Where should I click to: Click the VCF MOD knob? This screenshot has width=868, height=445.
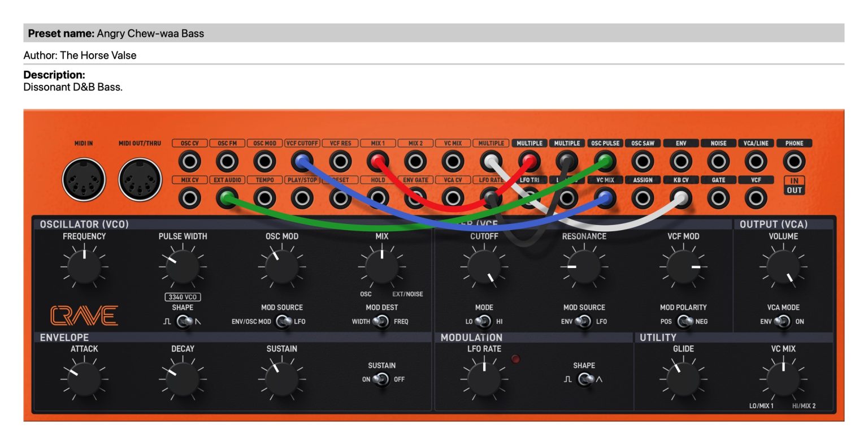click(x=683, y=266)
